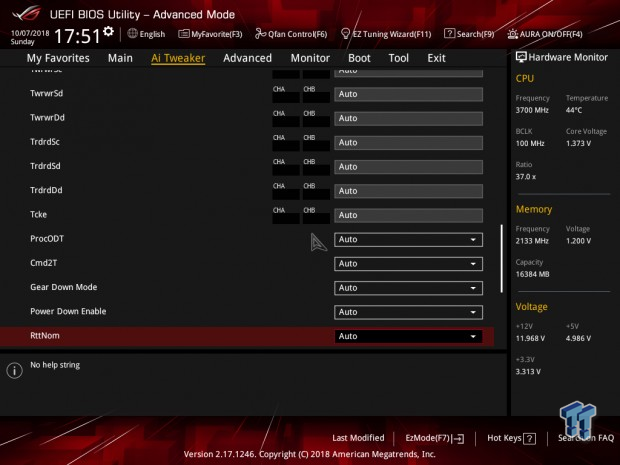Click the EzMode(F7) exit arrow icon
620x465 pixels.
click(x=459, y=439)
